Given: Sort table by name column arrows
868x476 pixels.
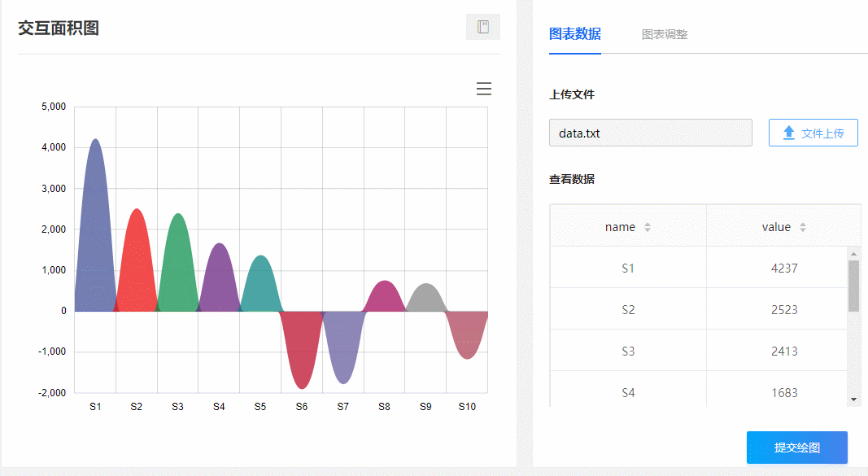Looking at the screenshot, I should point(648,228).
